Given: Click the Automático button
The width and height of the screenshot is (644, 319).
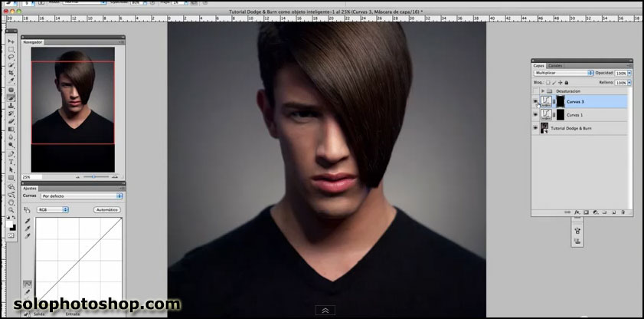Looking at the screenshot, I should click(107, 209).
